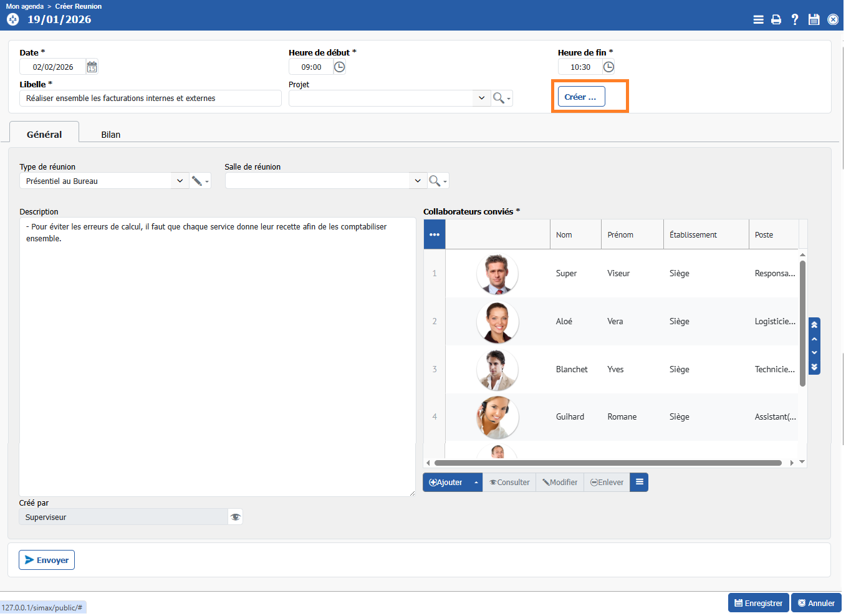The height and width of the screenshot is (616, 846).
Task: Toggle the eye icon next to Superviseur
Action: [x=235, y=517]
